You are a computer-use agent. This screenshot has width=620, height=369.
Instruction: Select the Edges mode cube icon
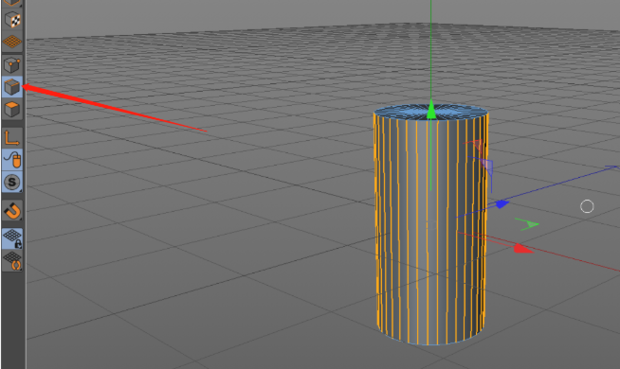[x=12, y=87]
